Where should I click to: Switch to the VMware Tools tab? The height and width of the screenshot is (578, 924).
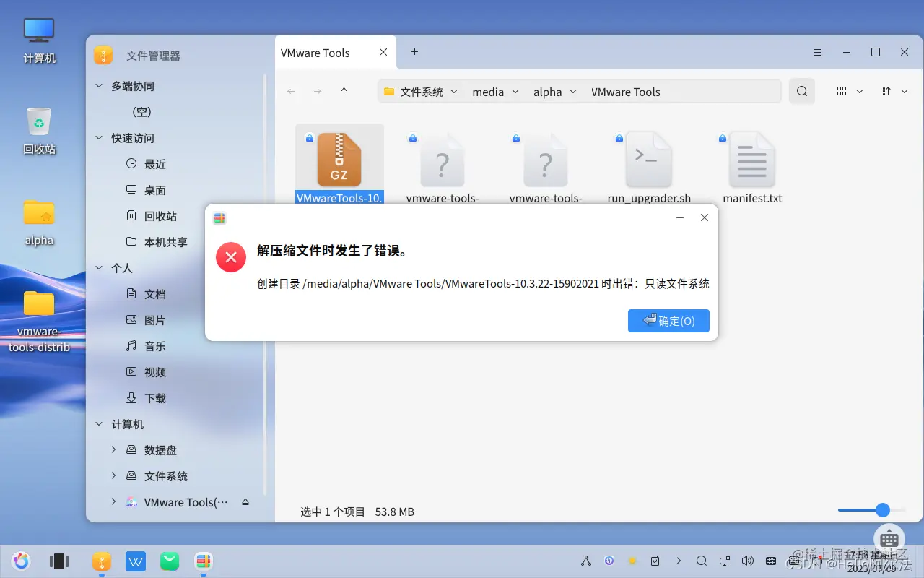point(315,52)
